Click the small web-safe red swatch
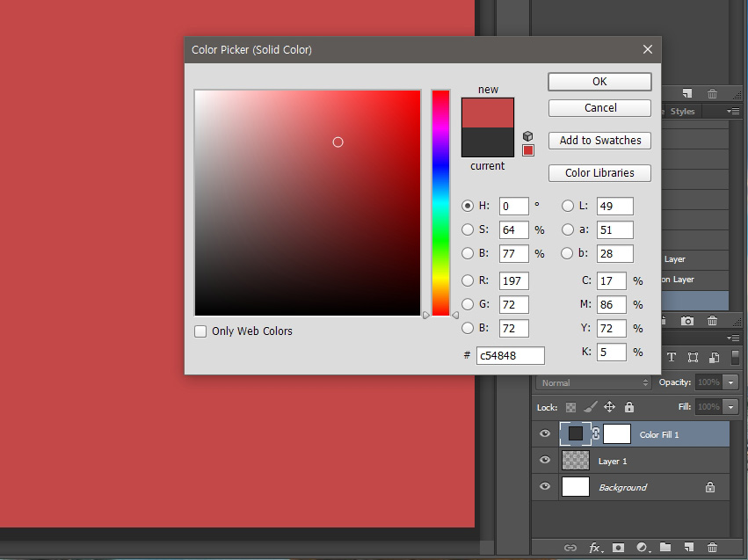The width and height of the screenshot is (748, 560). coord(527,150)
